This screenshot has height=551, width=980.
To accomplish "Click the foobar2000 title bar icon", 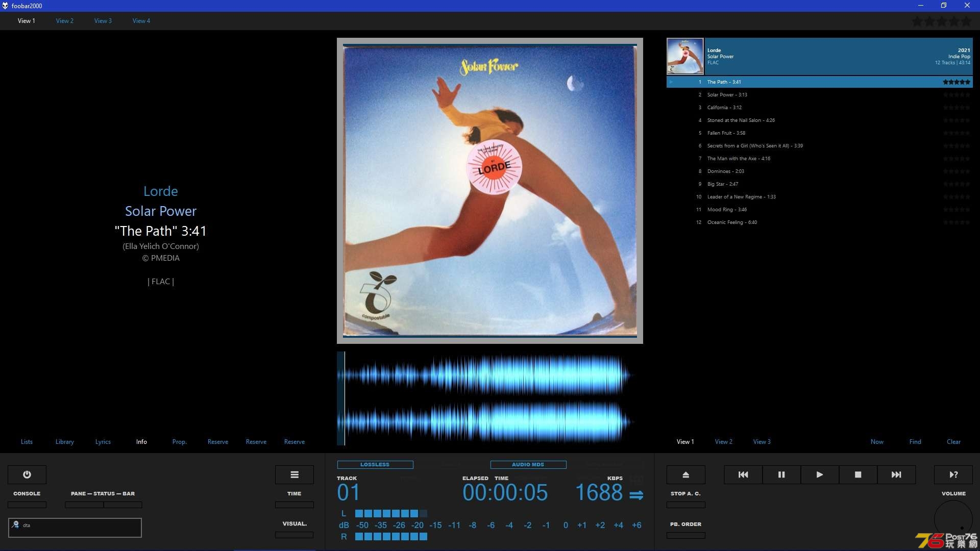I will point(5,6).
